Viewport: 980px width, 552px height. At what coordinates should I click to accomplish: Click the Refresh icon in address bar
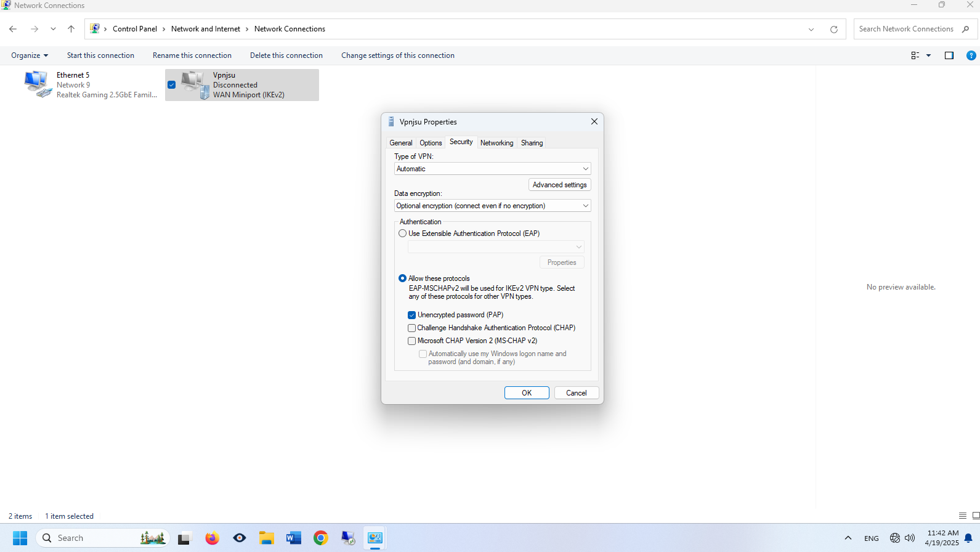click(833, 30)
